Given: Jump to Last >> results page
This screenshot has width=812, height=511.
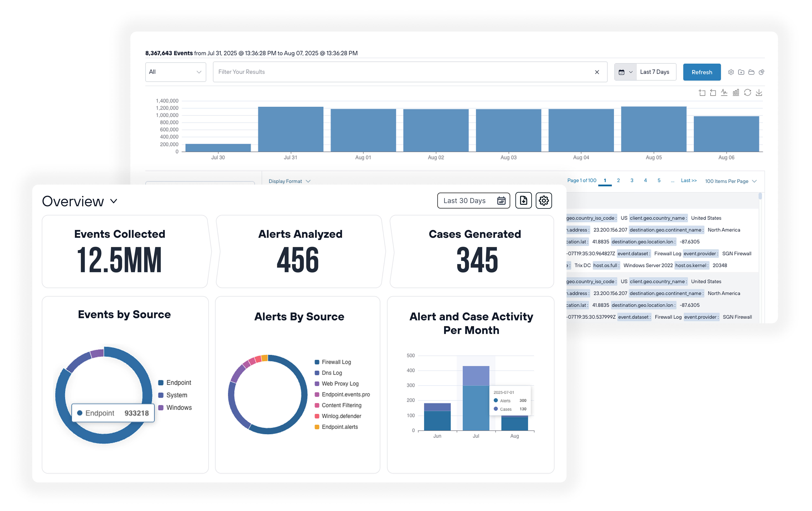Looking at the screenshot, I should 689,180.
